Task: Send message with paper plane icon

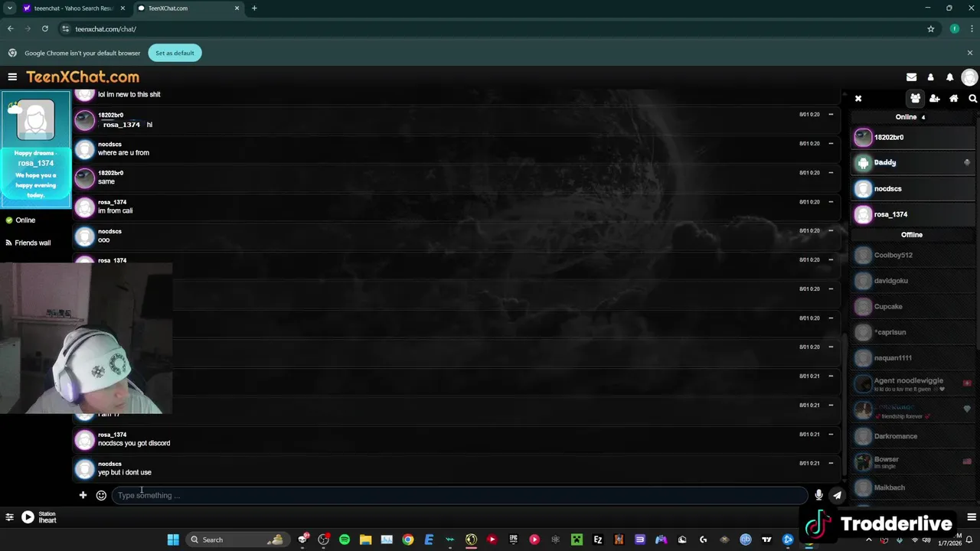Action: (837, 495)
